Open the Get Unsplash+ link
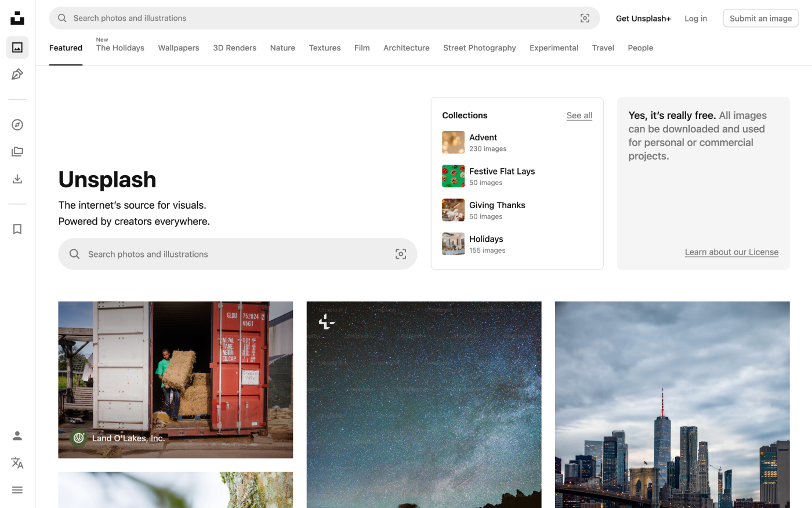The width and height of the screenshot is (812, 508). 643,19
